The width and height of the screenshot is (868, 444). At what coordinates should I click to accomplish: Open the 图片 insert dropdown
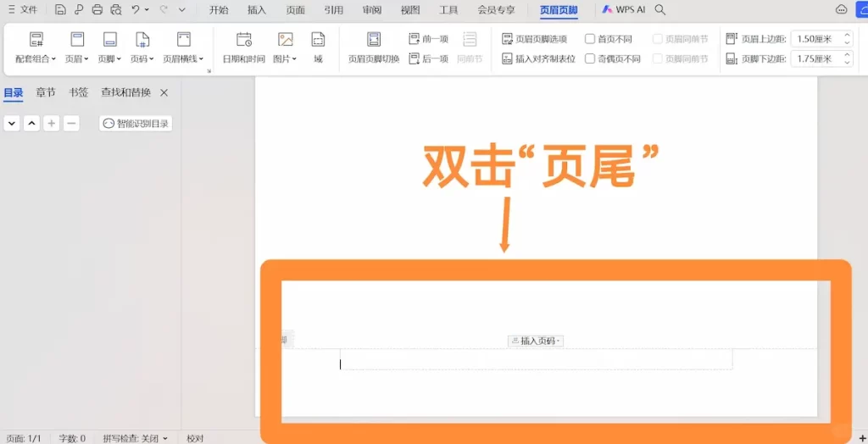tap(285, 47)
